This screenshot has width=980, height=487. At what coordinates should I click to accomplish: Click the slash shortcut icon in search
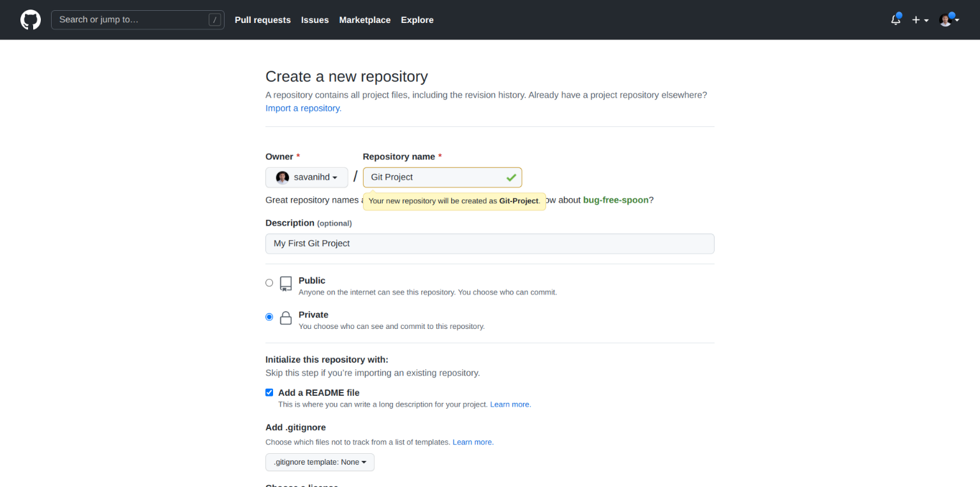[x=214, y=20]
